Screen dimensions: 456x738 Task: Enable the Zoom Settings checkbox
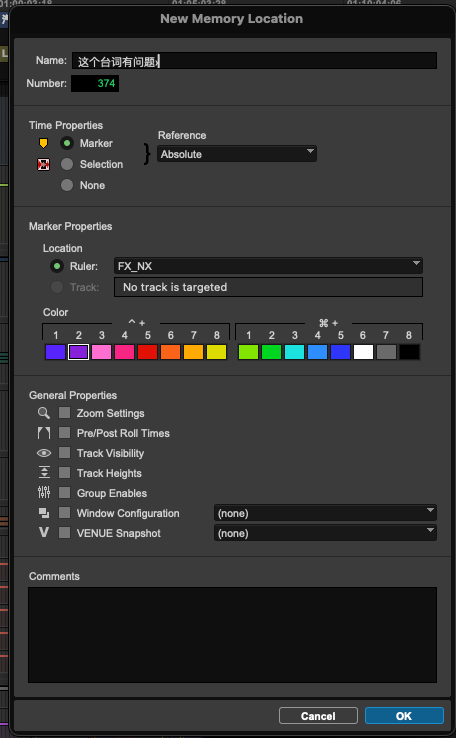click(x=64, y=413)
